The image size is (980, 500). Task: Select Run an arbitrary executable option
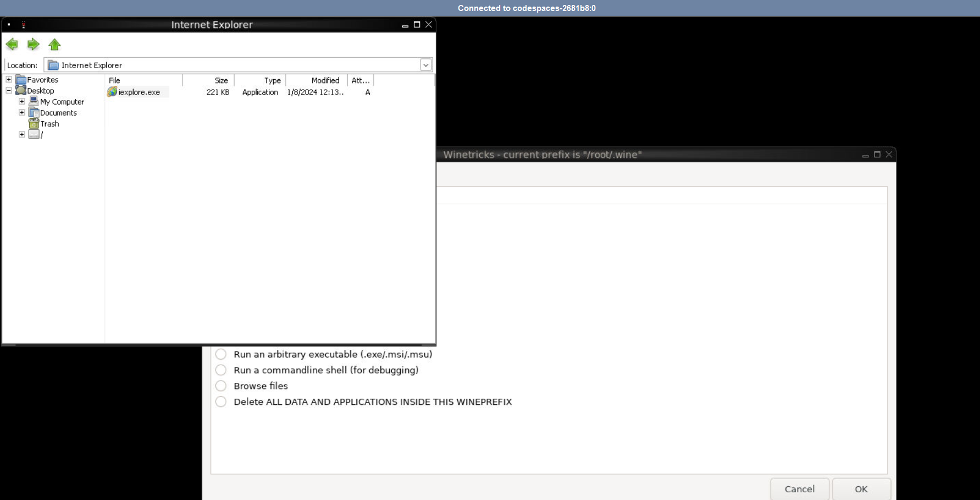221,354
